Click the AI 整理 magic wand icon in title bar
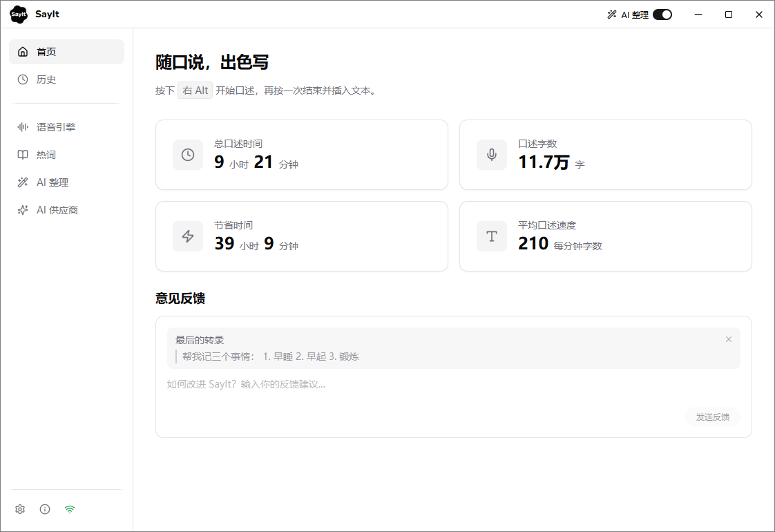This screenshot has width=775, height=532. (x=612, y=15)
